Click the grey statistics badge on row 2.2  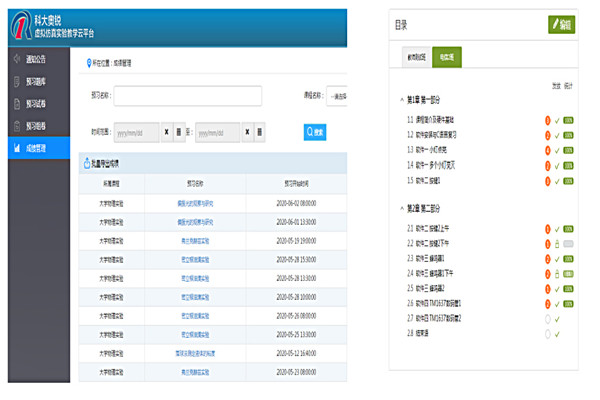point(568,244)
